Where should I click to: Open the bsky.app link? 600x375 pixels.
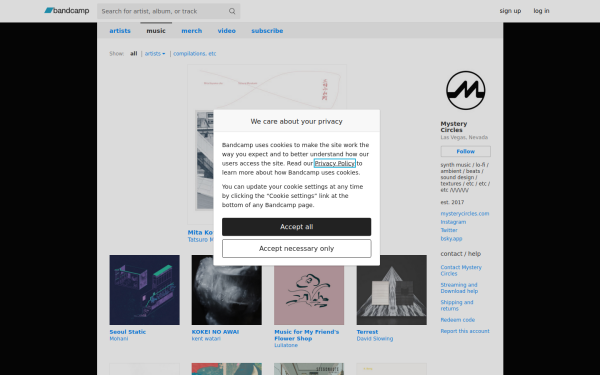451,239
